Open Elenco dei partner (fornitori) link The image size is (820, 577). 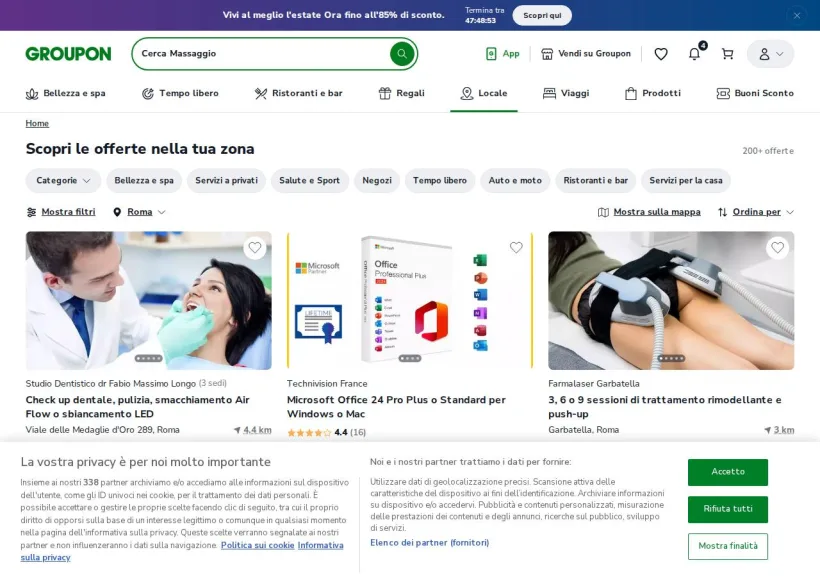pos(429,543)
